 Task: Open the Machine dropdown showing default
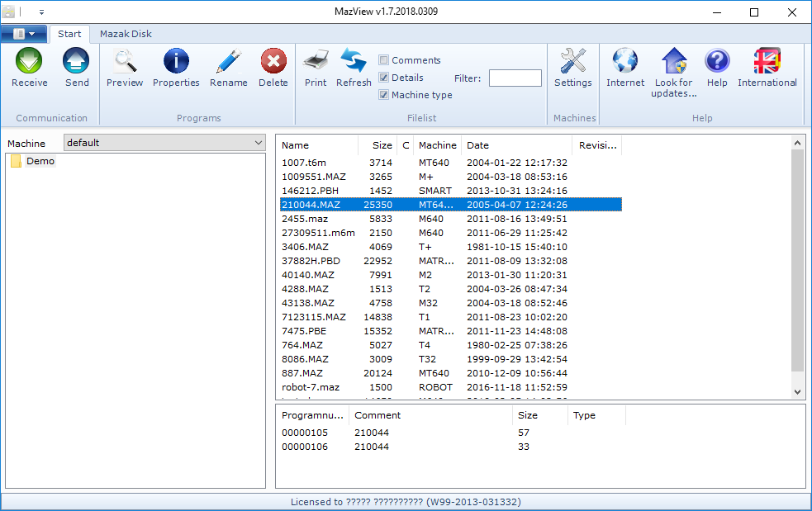tap(164, 143)
